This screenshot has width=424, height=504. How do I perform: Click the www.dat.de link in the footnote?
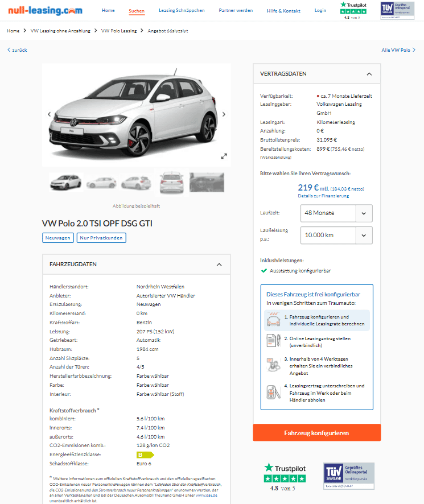click(206, 495)
